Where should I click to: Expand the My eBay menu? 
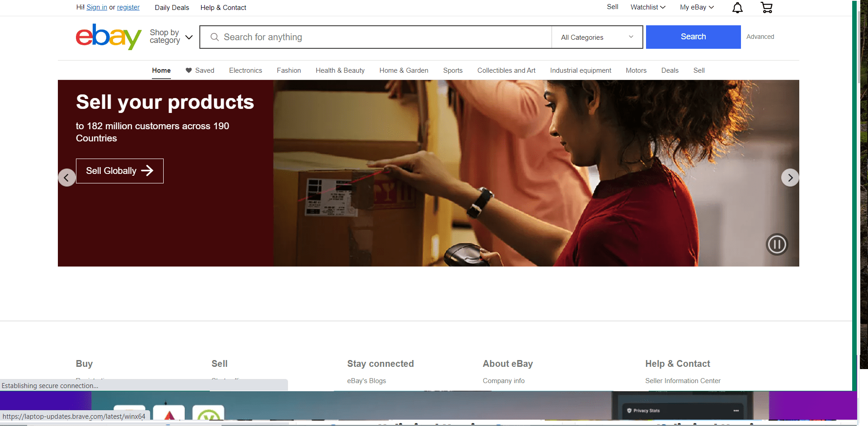[696, 7]
